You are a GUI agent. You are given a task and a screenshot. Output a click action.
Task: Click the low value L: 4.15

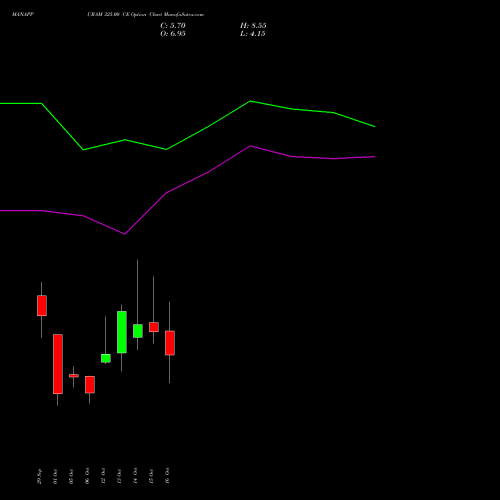click(253, 34)
